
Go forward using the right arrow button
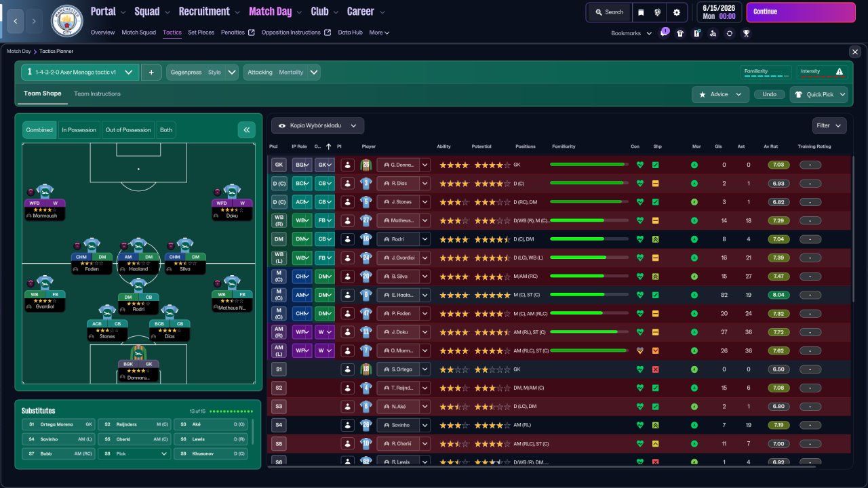point(35,21)
